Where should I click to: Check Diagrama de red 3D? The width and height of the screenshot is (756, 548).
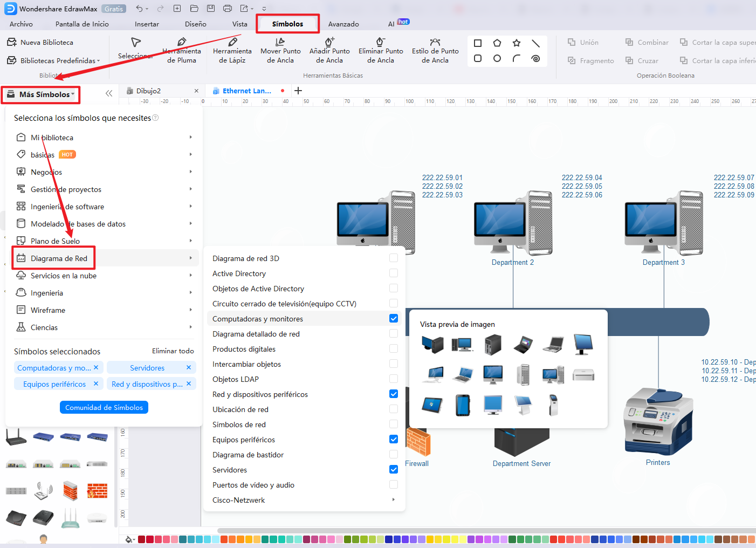pyautogui.click(x=393, y=258)
